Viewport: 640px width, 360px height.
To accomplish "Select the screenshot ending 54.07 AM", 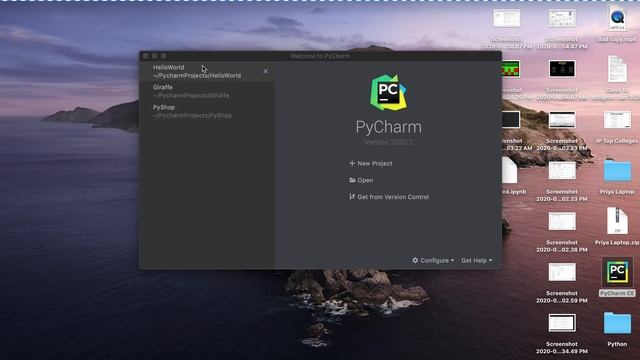I will (x=562, y=69).
